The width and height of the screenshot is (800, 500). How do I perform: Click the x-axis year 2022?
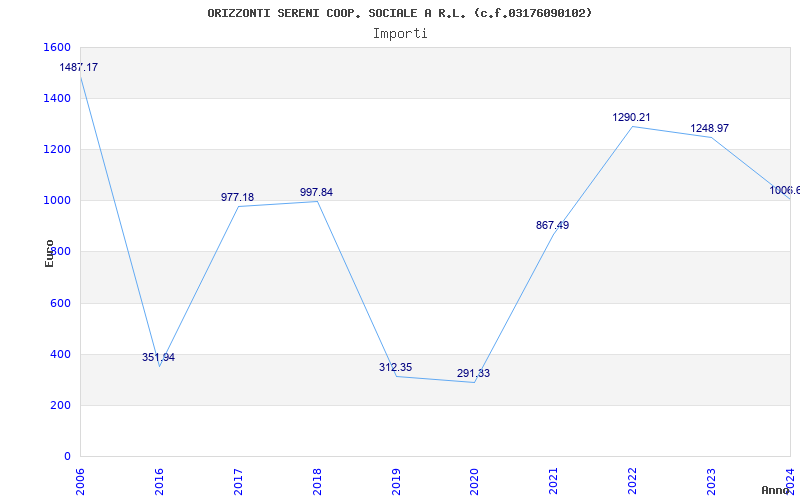click(633, 481)
